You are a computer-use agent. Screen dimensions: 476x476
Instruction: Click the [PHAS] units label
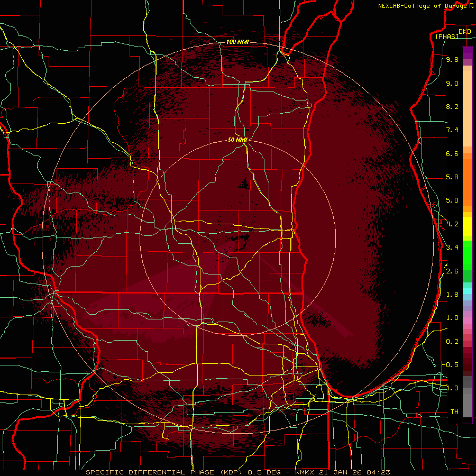click(447, 36)
